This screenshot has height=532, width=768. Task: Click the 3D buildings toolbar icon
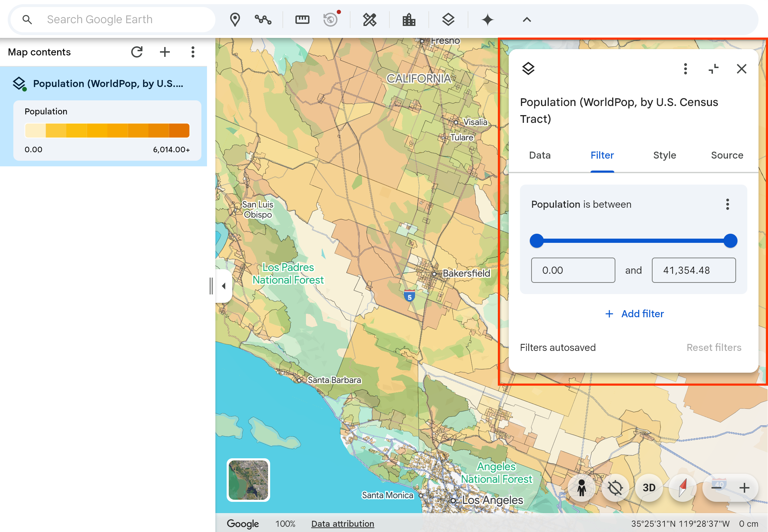point(409,20)
